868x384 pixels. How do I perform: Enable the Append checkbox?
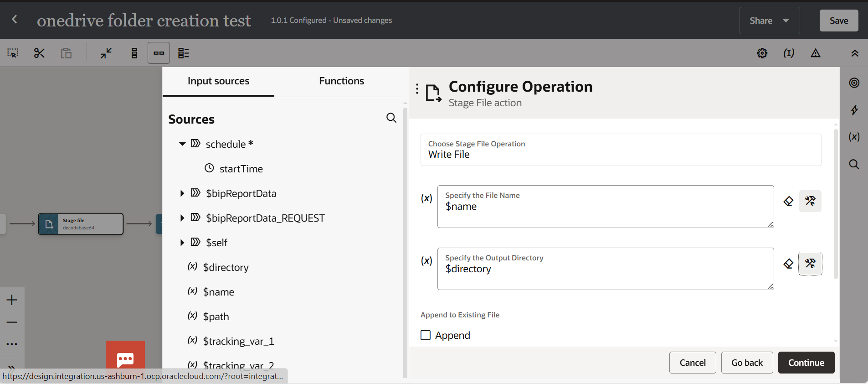coord(426,335)
